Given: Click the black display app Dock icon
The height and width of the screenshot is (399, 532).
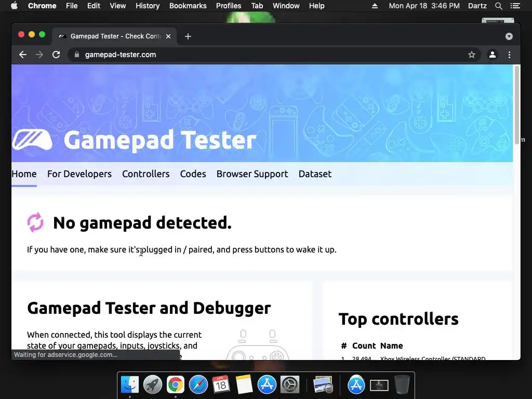Looking at the screenshot, I should pyautogui.click(x=379, y=385).
